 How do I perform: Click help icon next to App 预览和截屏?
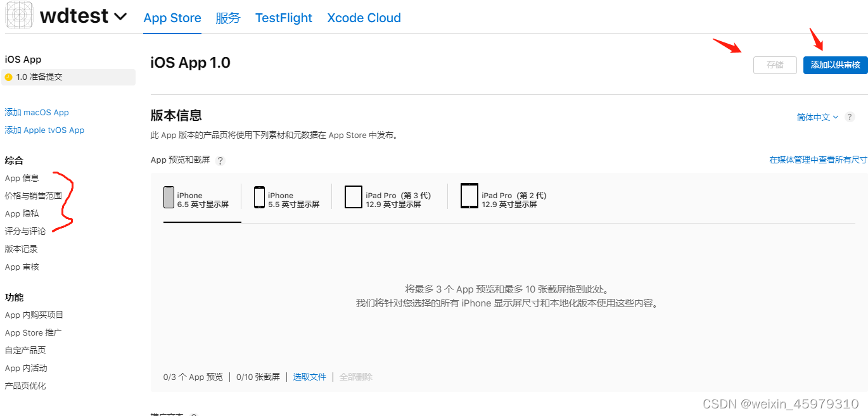(220, 161)
